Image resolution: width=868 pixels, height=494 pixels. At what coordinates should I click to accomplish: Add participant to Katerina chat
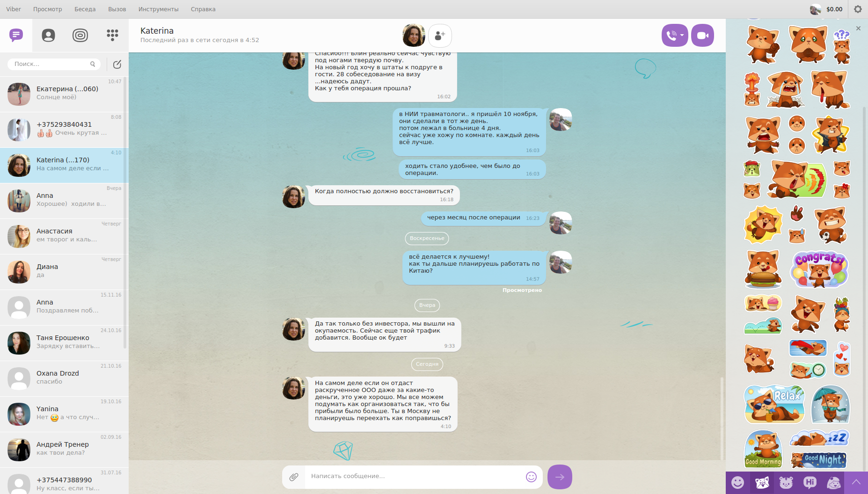coord(440,36)
